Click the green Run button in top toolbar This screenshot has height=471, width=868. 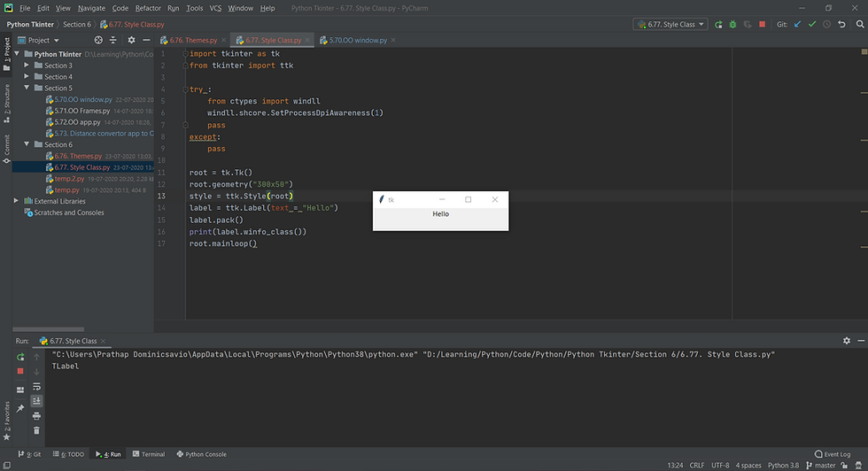pyautogui.click(x=718, y=25)
